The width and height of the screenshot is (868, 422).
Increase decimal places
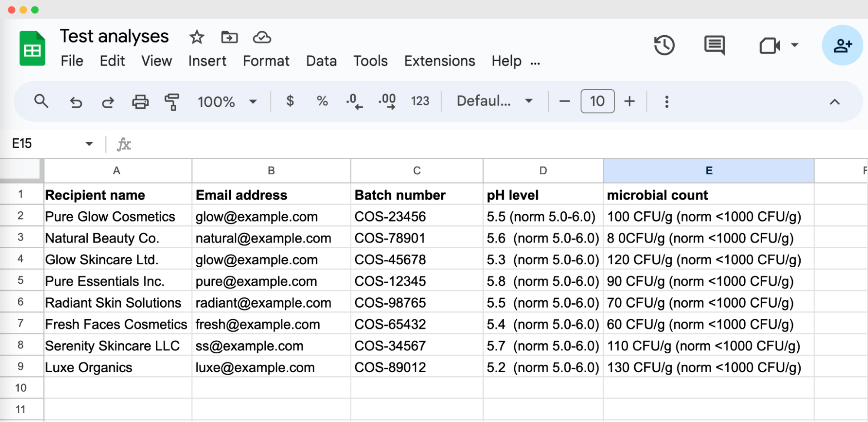tap(387, 102)
